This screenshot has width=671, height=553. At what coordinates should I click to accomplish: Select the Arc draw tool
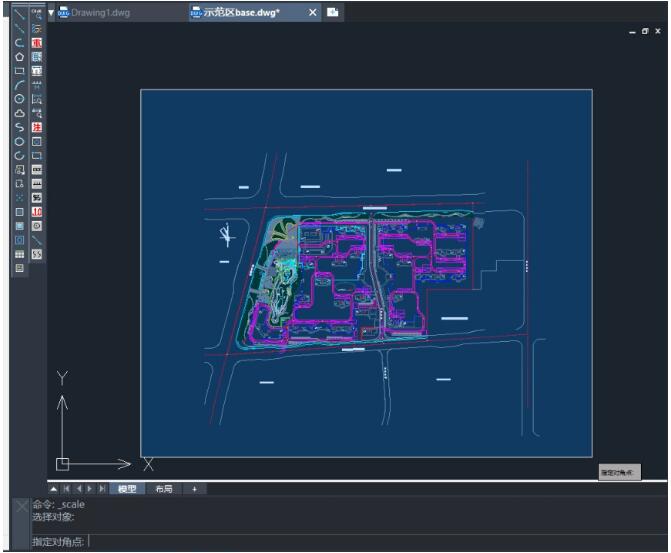point(19,85)
